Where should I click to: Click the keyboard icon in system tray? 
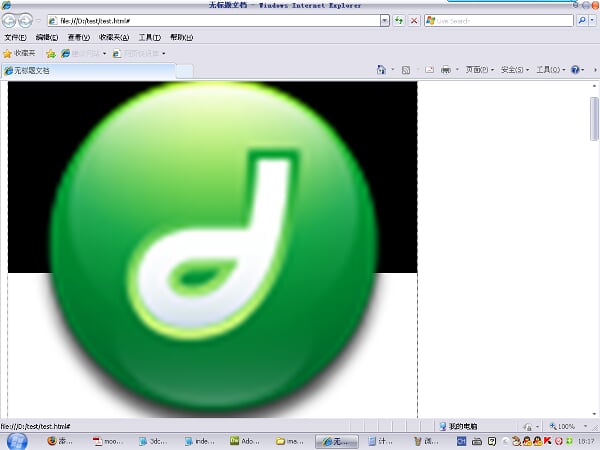(477, 441)
